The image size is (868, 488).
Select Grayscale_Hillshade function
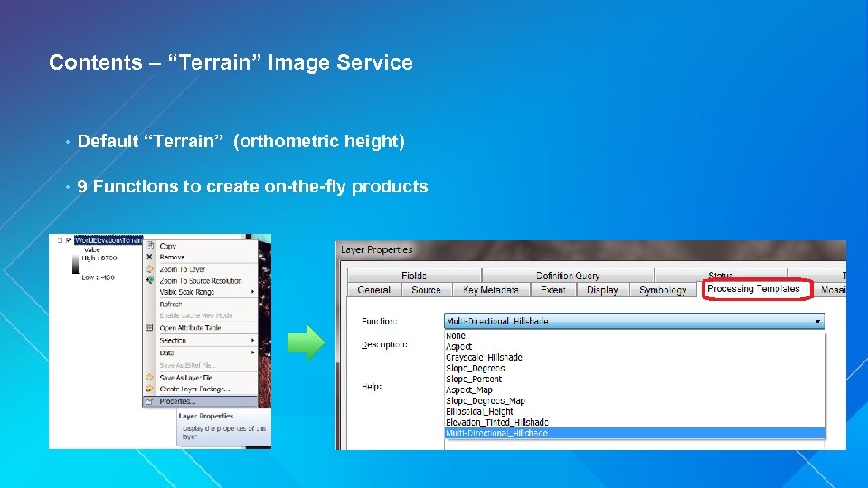click(635, 358)
